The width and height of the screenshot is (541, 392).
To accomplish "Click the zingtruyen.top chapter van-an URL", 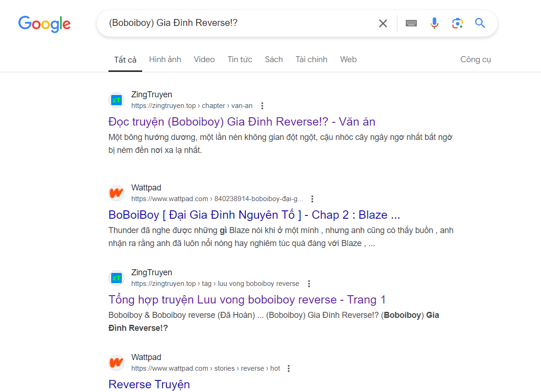I will point(192,106).
